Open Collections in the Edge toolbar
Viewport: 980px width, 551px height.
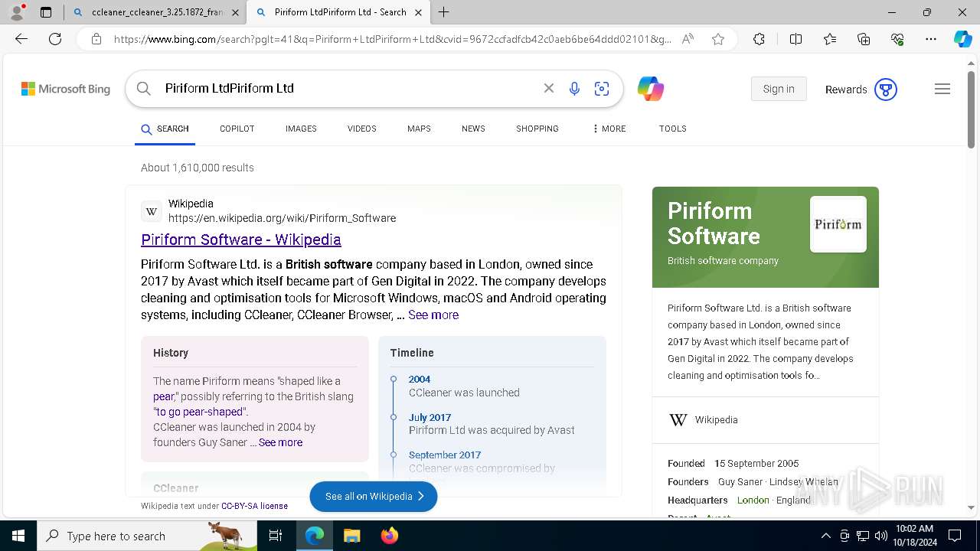point(864,39)
